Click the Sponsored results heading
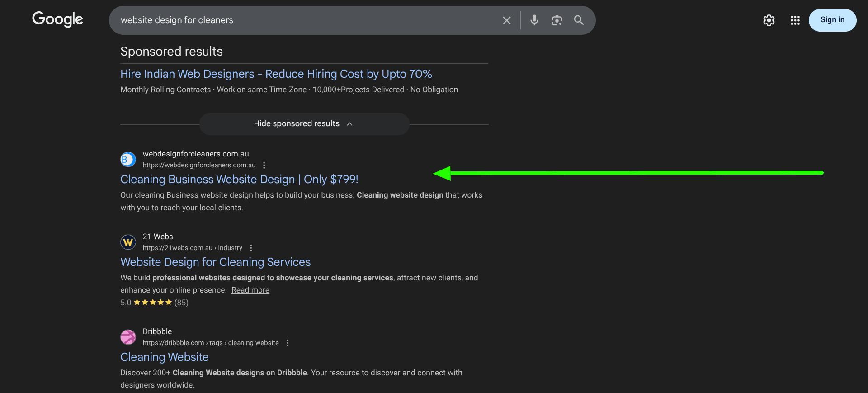Screen dimensions: 868x393 (171, 52)
